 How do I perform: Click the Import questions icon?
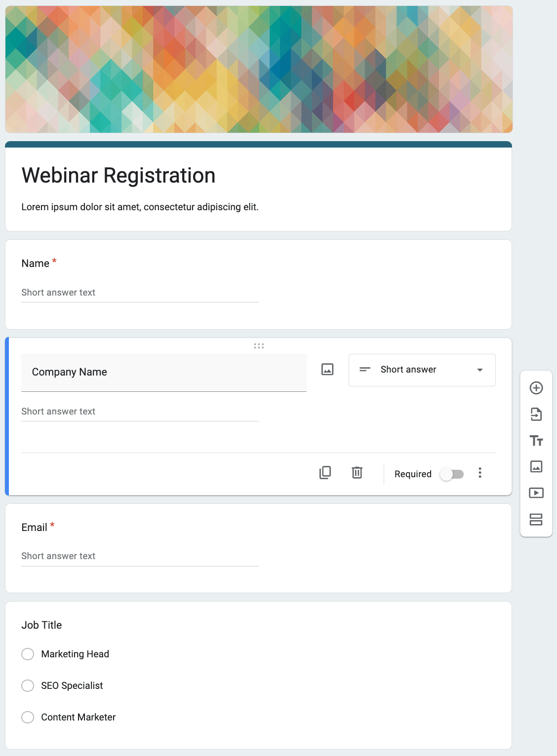pyautogui.click(x=536, y=414)
